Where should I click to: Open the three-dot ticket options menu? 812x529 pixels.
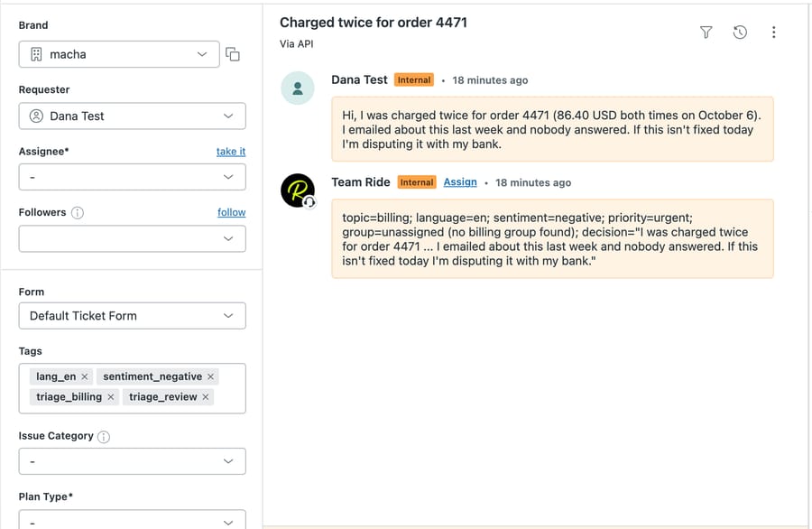tap(774, 32)
